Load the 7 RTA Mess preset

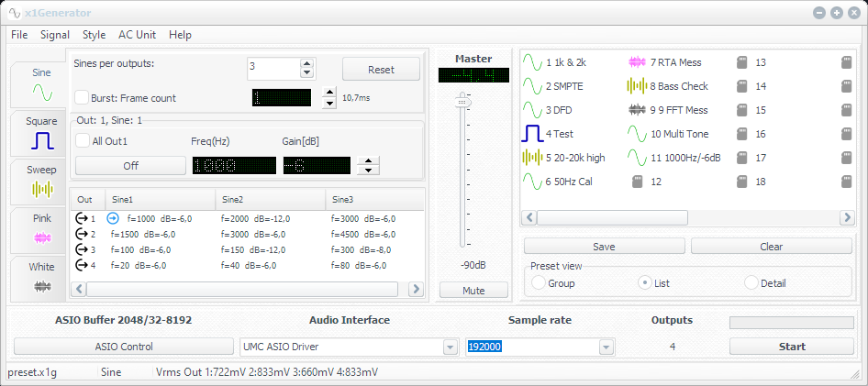pos(639,62)
